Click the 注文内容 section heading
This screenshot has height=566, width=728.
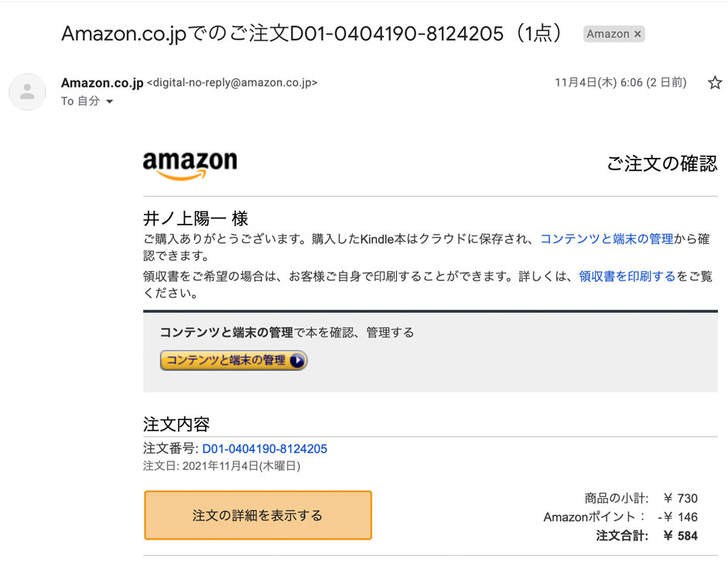pos(176,424)
